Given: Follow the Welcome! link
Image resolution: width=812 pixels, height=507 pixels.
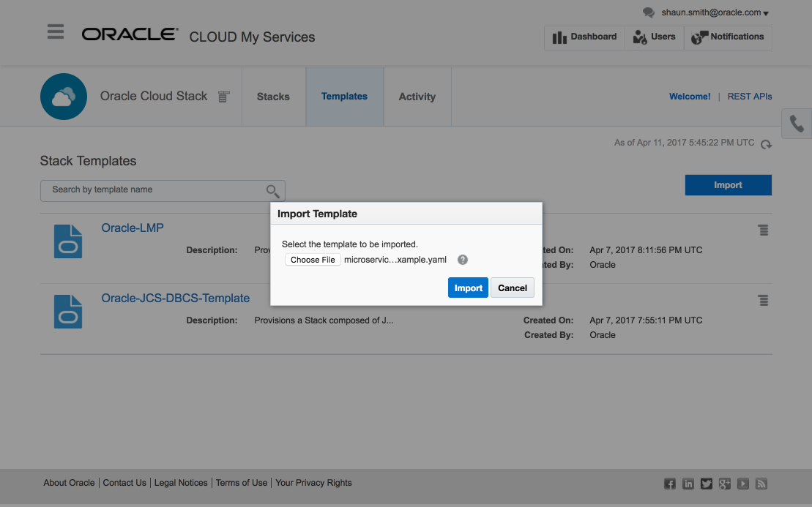Looking at the screenshot, I should 690,97.
